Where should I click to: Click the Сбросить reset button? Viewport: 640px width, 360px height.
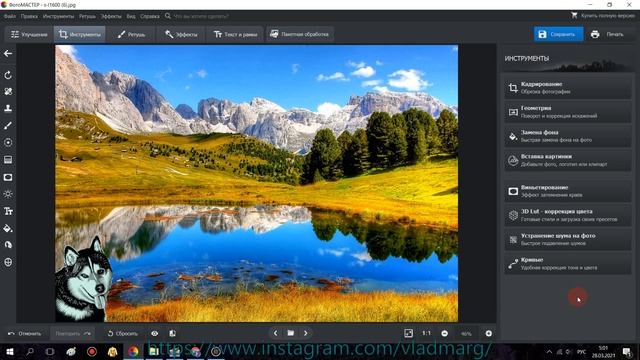122,333
